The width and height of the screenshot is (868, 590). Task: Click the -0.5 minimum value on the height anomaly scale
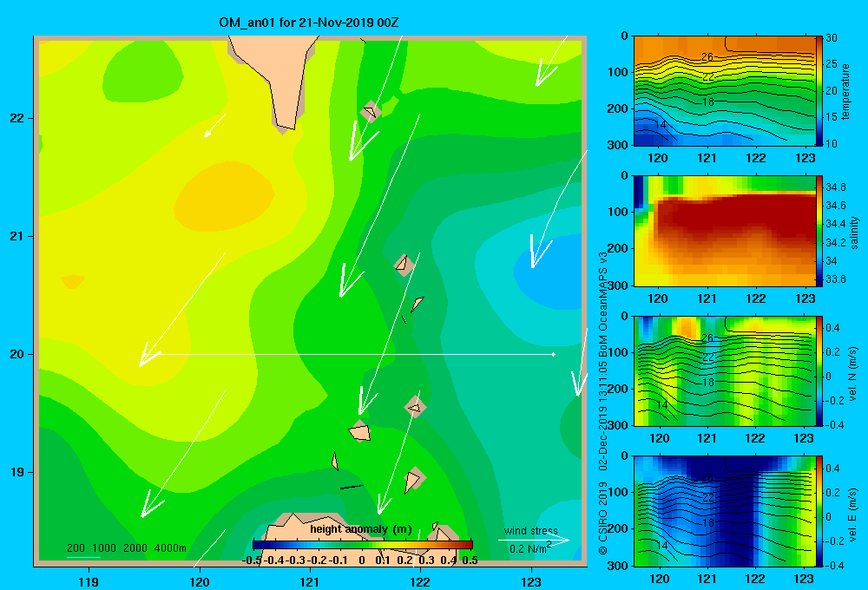[x=252, y=560]
